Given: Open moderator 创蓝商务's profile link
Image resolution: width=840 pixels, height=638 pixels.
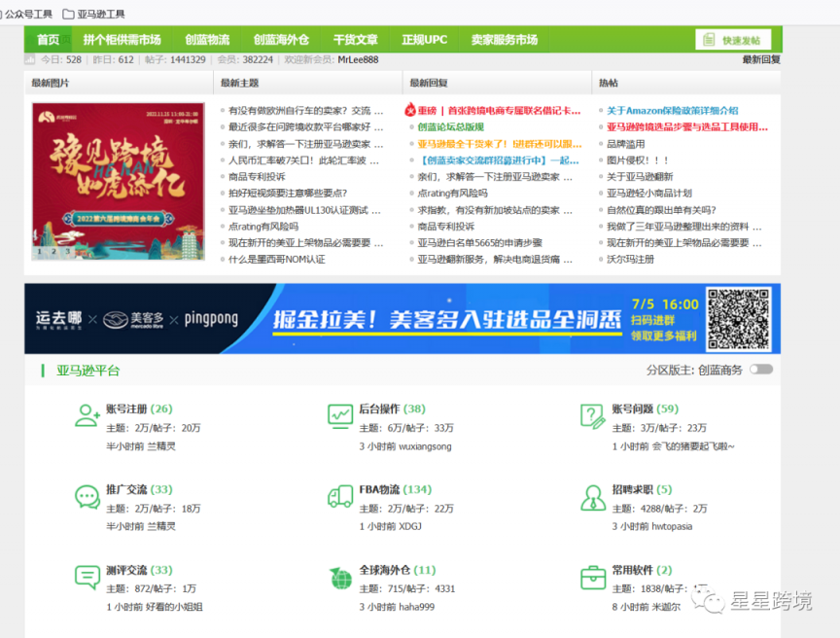Looking at the screenshot, I should coord(720,371).
